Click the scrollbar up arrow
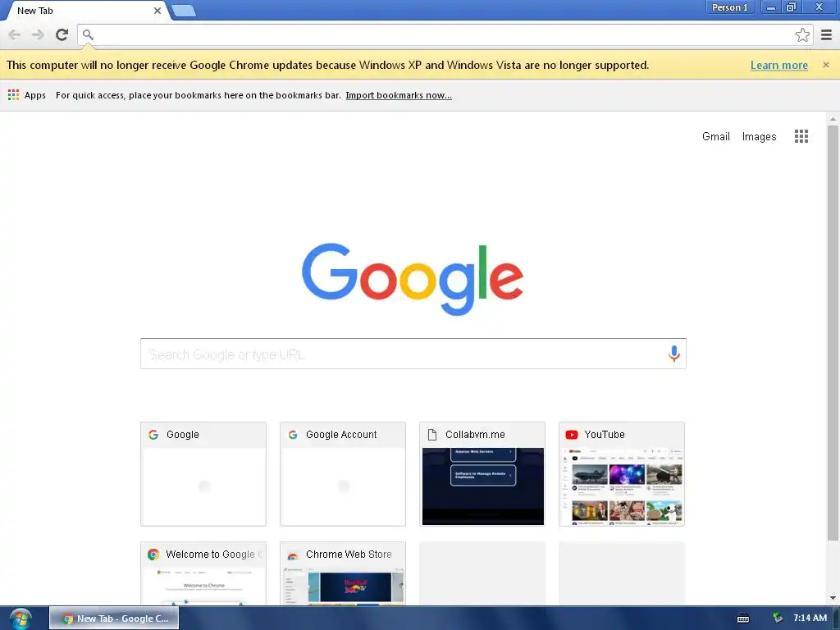This screenshot has width=840, height=630. (x=833, y=118)
